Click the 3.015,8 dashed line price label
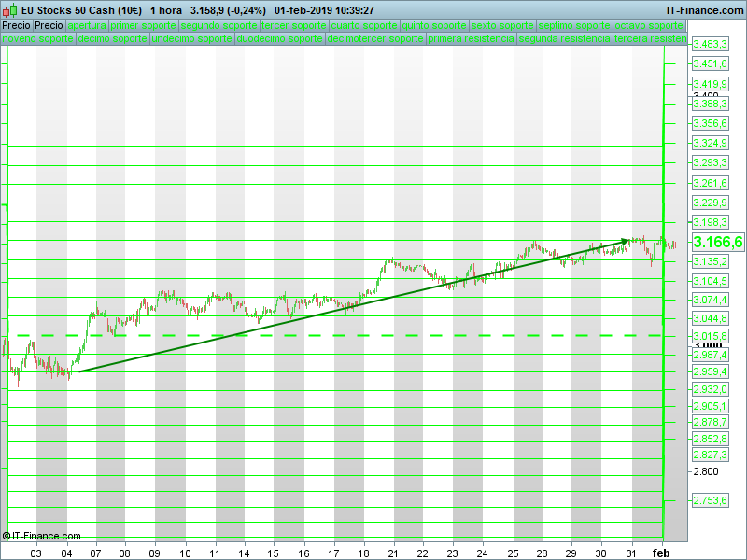This screenshot has width=747, height=560. pyautogui.click(x=710, y=335)
